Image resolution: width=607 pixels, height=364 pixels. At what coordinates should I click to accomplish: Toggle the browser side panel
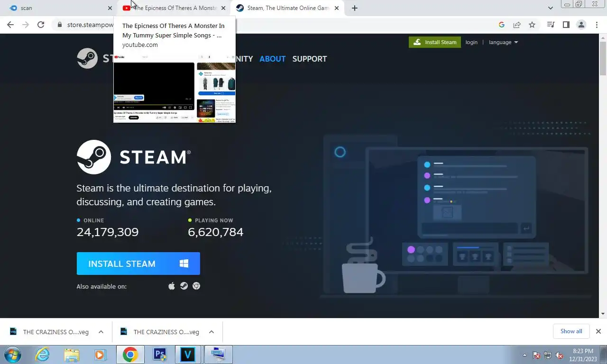(x=566, y=25)
